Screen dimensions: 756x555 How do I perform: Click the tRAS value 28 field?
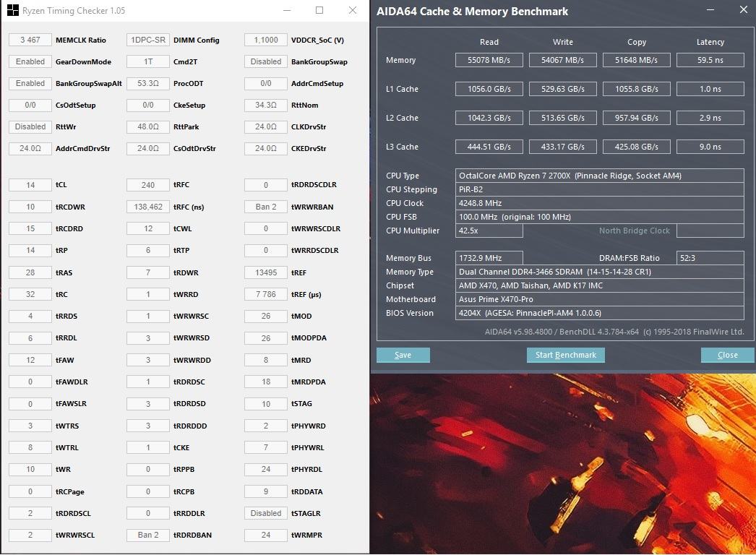click(30, 272)
